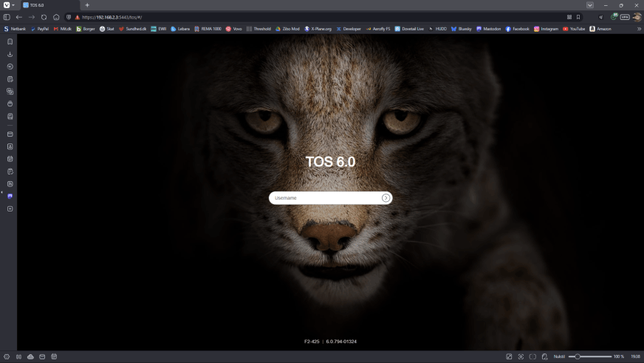Select the TOS 6.0 tab
The image size is (644, 363).
[x=48, y=5]
